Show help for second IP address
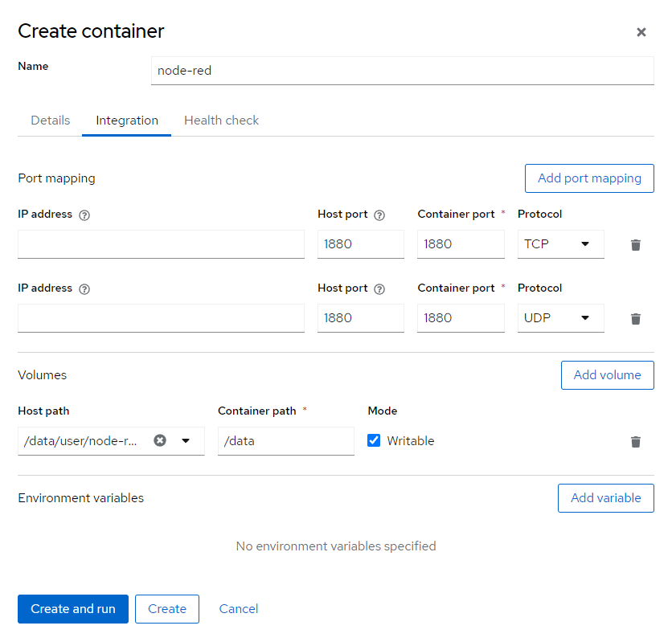 click(85, 289)
